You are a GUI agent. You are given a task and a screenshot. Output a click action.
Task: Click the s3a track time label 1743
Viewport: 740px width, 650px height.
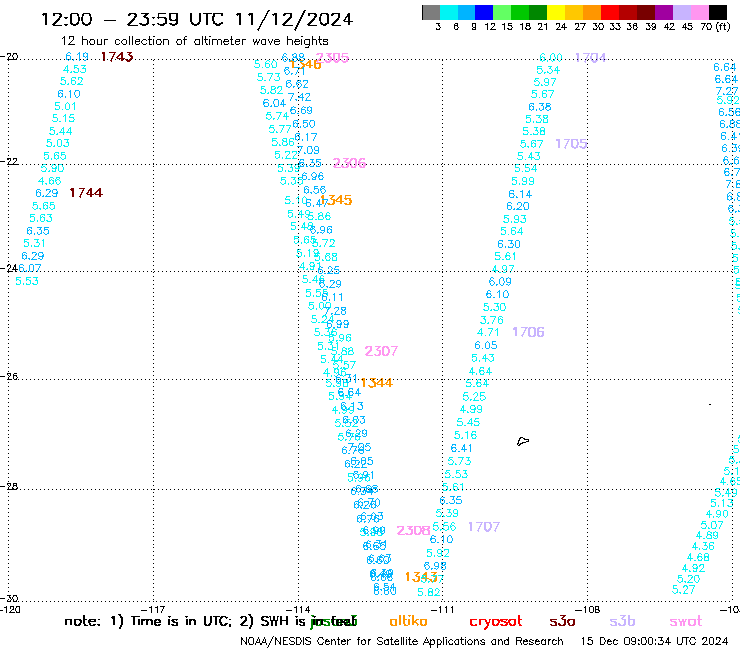(x=117, y=57)
